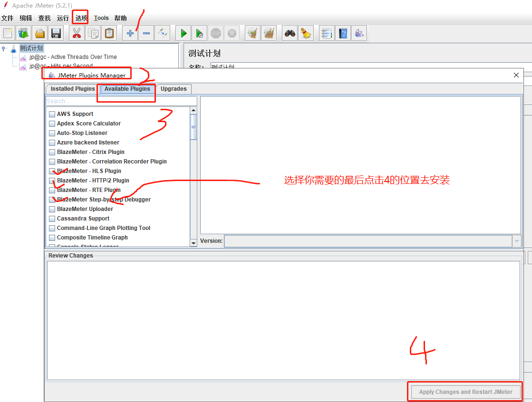Viewport: 532px width, 402px height.
Task: Enable the Auto-Stop Listener checkbox
Action: 52,133
